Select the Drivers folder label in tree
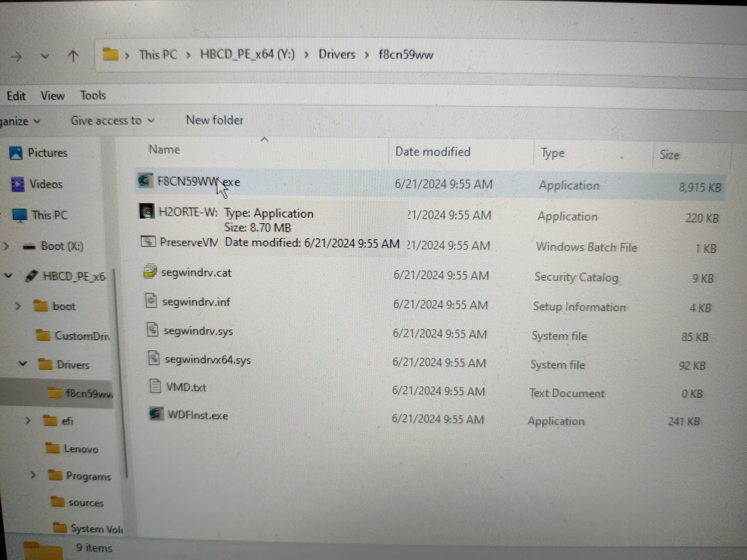Screen dimensions: 747x560 point(73,364)
